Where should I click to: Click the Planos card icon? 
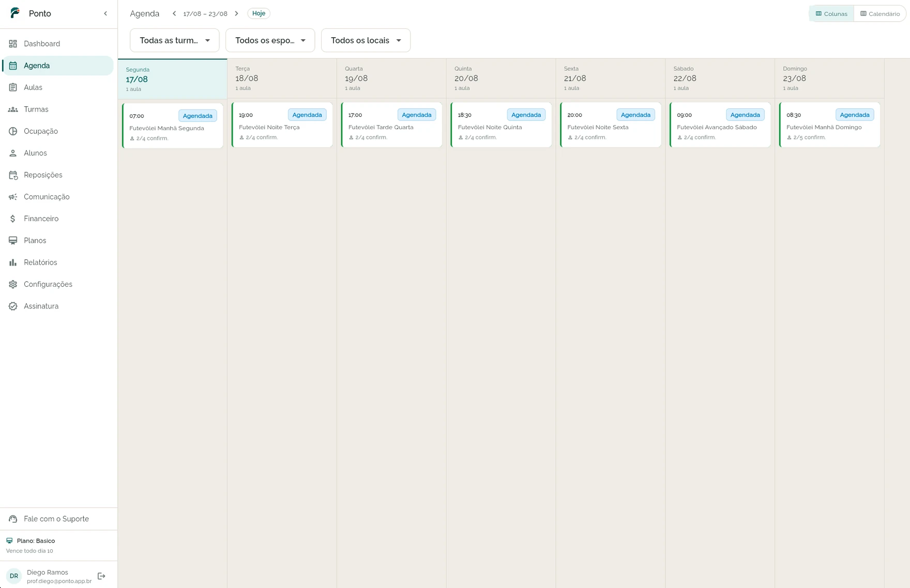pos(13,241)
